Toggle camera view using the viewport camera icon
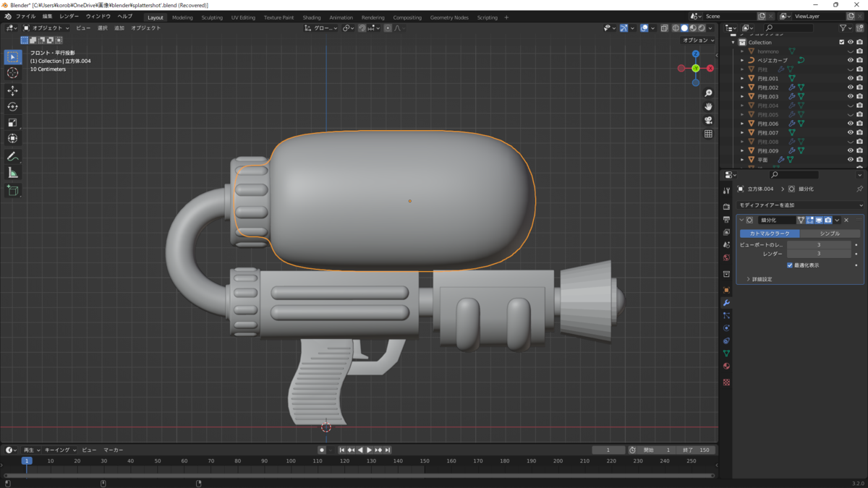 pyautogui.click(x=708, y=120)
